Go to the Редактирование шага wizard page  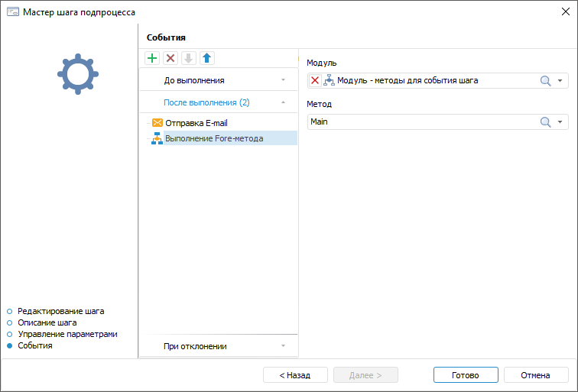coord(60,311)
